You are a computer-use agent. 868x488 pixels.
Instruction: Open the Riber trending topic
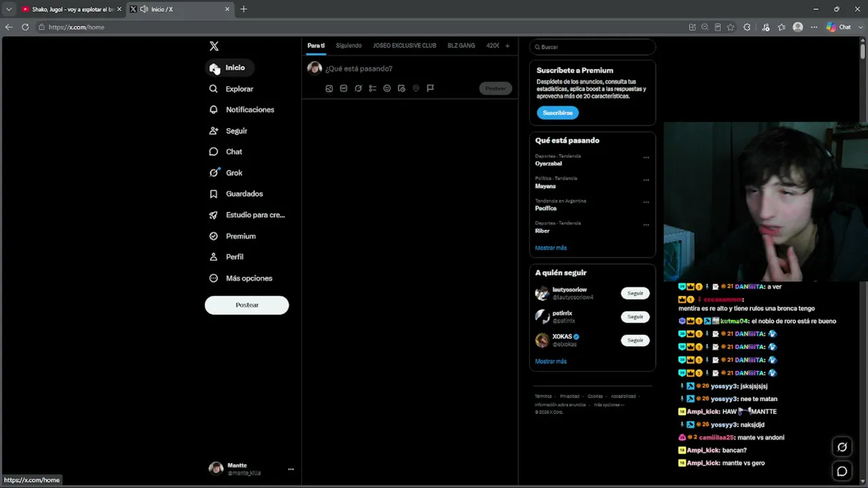click(x=542, y=230)
